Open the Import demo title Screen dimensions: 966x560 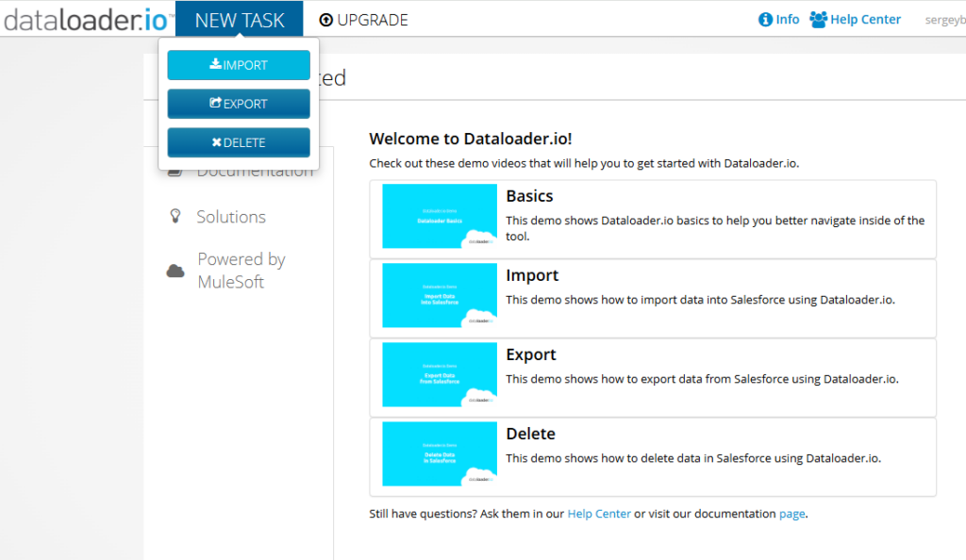click(x=532, y=275)
